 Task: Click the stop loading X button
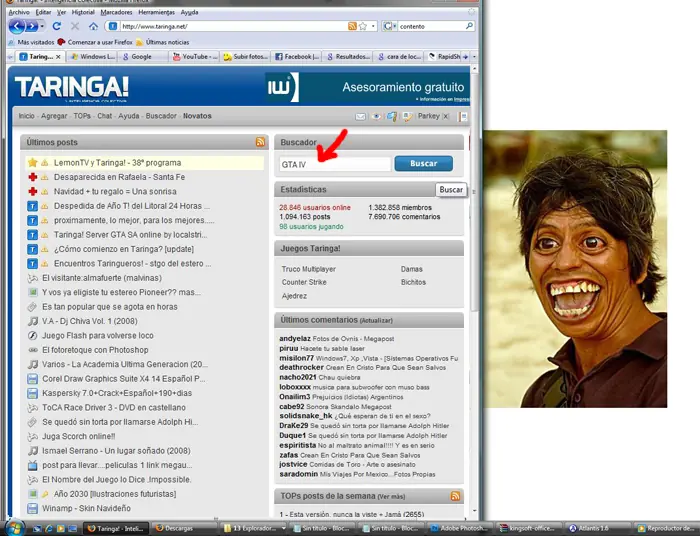[x=75, y=26]
